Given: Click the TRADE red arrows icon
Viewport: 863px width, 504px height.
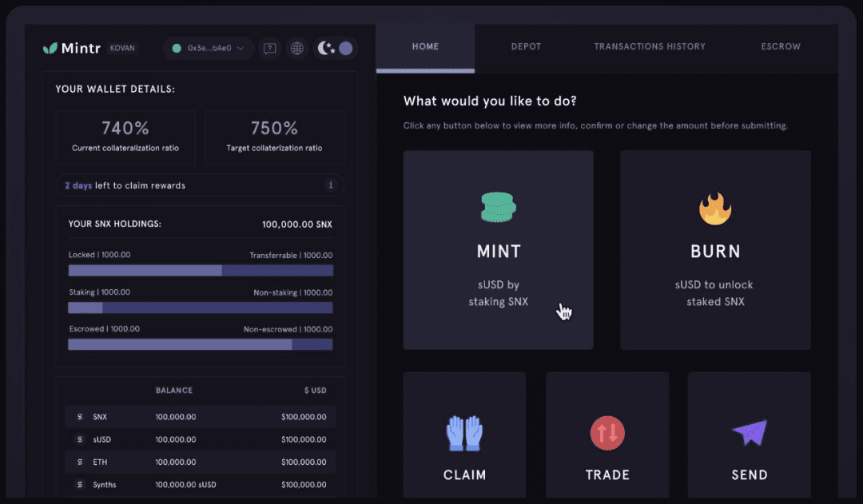Looking at the screenshot, I should click(x=607, y=433).
